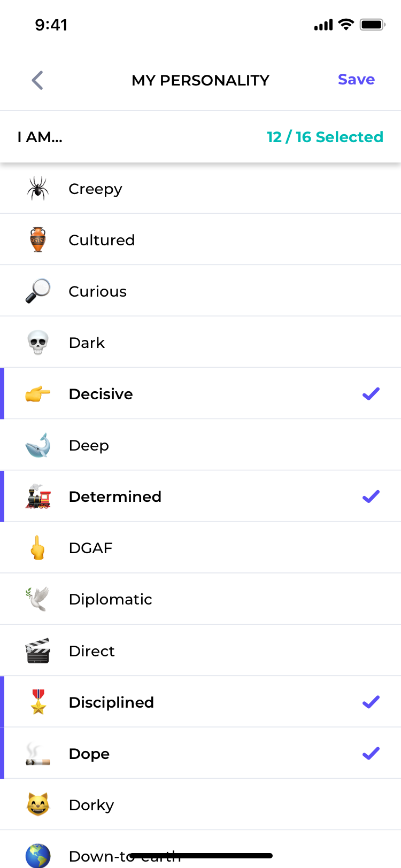Image resolution: width=401 pixels, height=868 pixels.
Task: Tap the grinning cat icon for Dorky
Action: (x=38, y=804)
